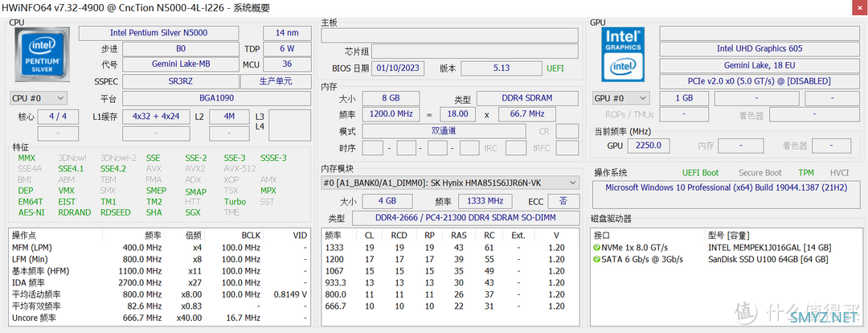Click the TPM indicator in operating system section

click(x=805, y=173)
